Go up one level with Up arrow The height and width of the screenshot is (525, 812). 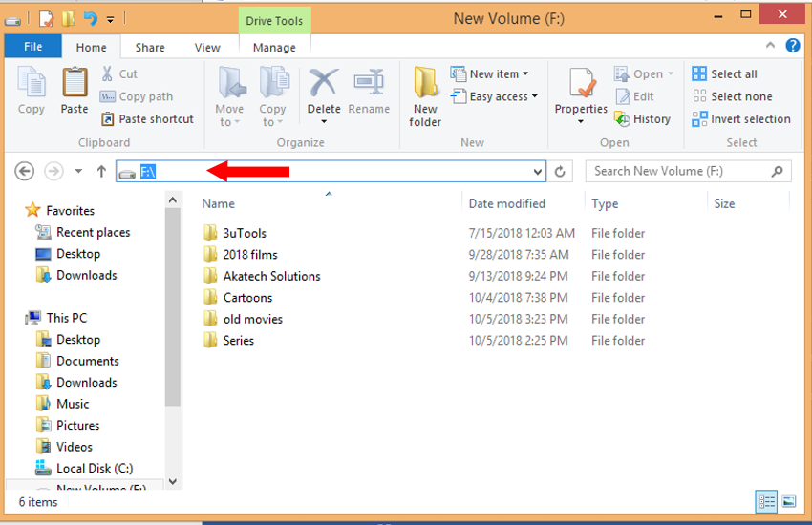[x=101, y=171]
